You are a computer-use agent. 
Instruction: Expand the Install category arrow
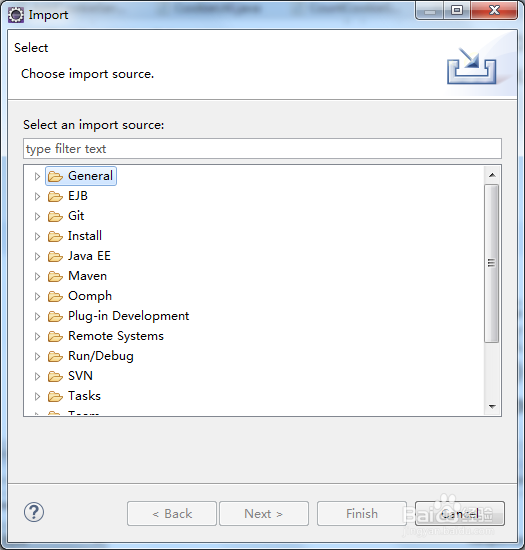tap(37, 236)
